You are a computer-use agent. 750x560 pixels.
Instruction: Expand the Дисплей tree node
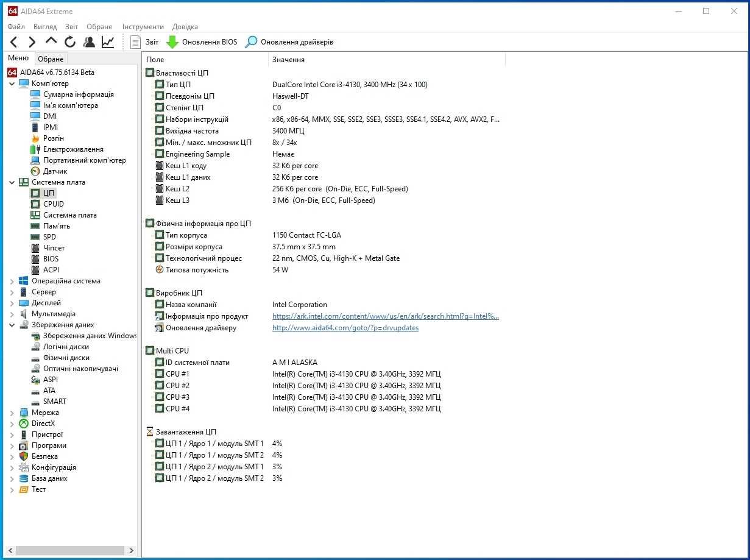click(x=12, y=303)
